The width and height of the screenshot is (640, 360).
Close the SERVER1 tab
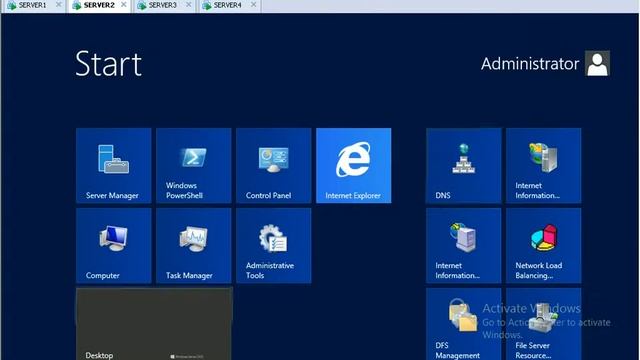tap(59, 4)
